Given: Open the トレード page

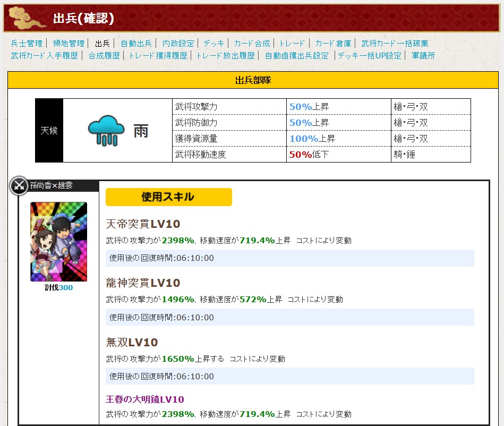Looking at the screenshot, I should (292, 44).
